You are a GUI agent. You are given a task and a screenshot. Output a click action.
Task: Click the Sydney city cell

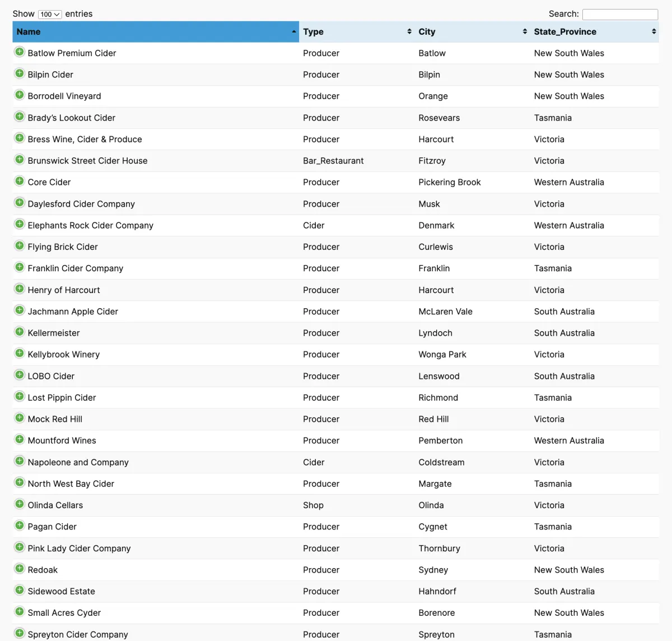[x=433, y=570]
